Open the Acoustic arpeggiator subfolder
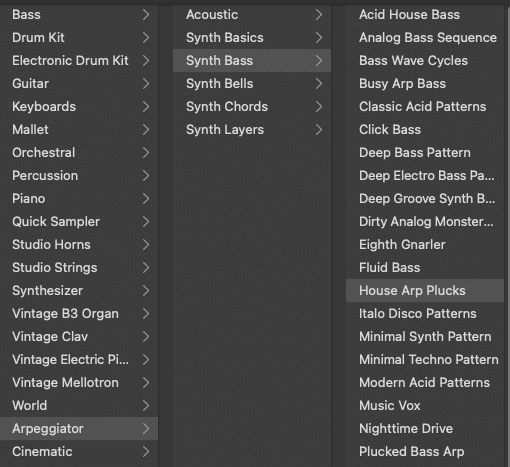The image size is (510, 467). click(x=252, y=15)
